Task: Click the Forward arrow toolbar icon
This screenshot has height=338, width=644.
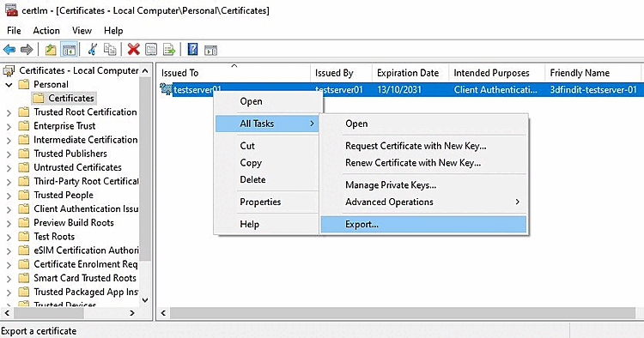Action: click(27, 50)
